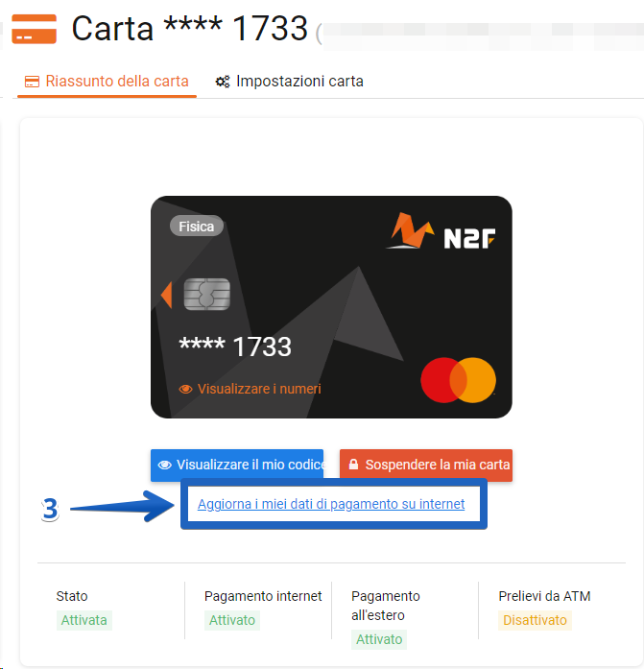The height and width of the screenshot is (669, 644).
Task: Click the Attivata status badge under Stato
Action: (x=84, y=620)
